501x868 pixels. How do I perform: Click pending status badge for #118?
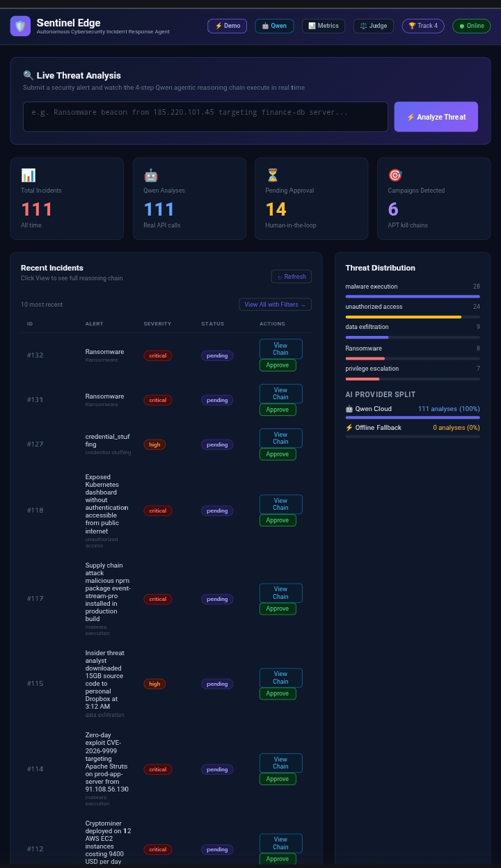[217, 511]
